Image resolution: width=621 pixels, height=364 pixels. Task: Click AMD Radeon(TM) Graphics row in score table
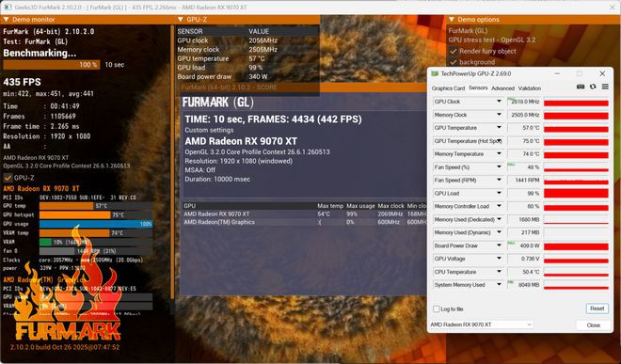304,222
